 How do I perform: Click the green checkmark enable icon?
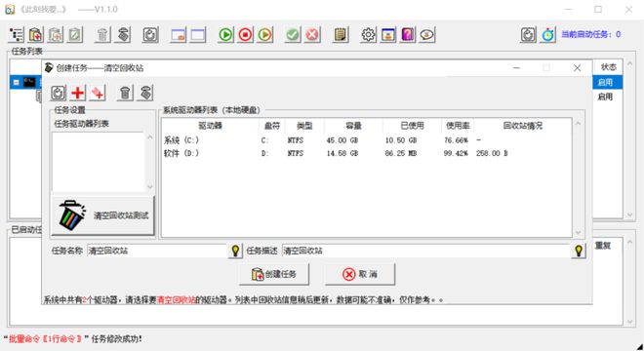293,35
